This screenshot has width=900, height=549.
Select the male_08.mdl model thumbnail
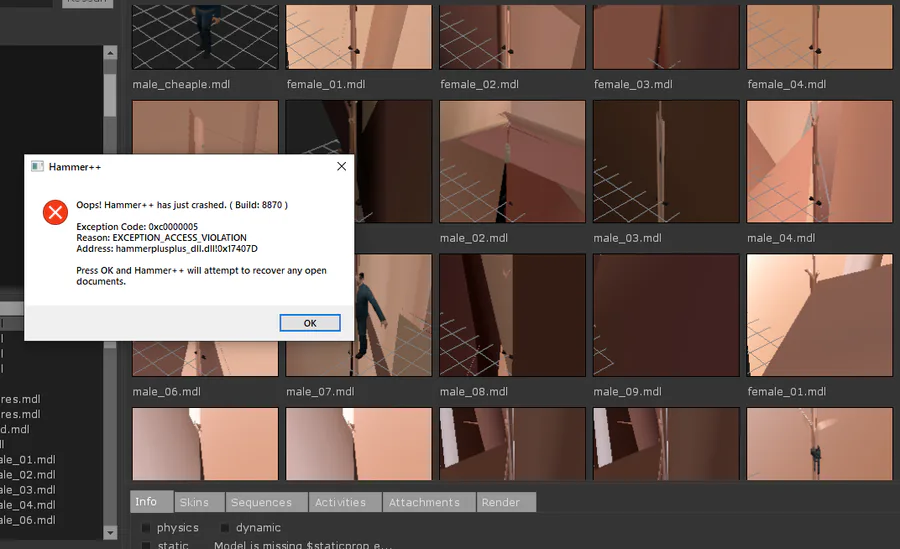coord(513,315)
